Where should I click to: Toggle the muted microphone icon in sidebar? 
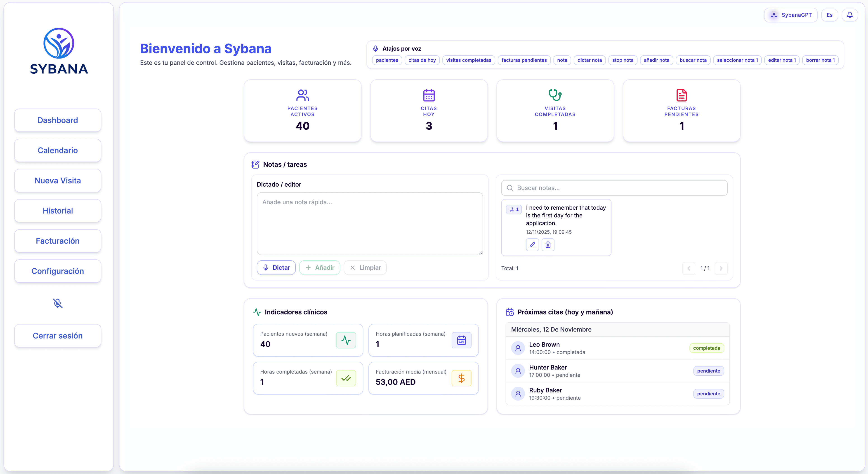[58, 303]
